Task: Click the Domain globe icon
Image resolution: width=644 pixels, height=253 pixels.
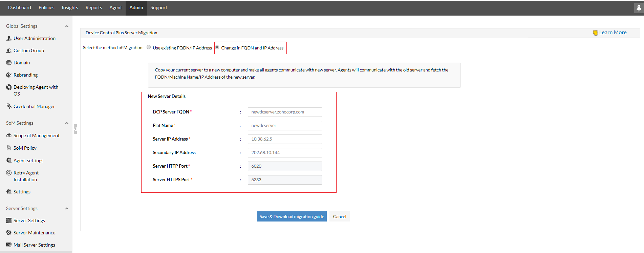Action: 9,63
